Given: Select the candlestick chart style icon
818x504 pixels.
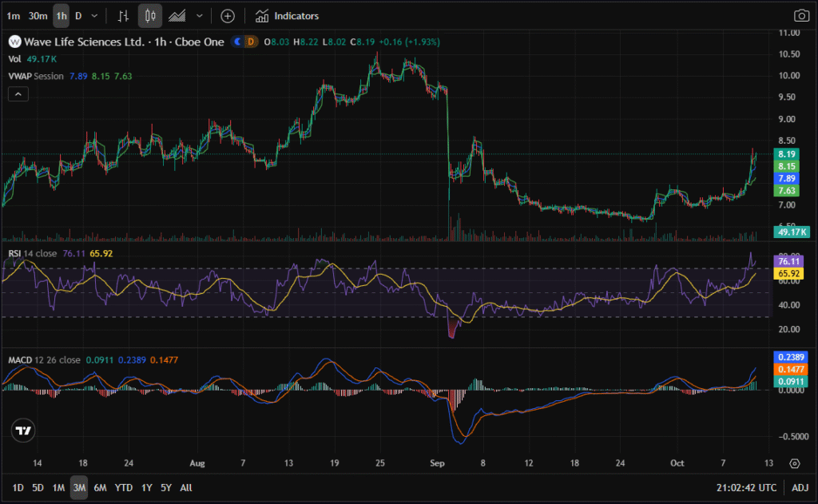Looking at the screenshot, I should [151, 15].
